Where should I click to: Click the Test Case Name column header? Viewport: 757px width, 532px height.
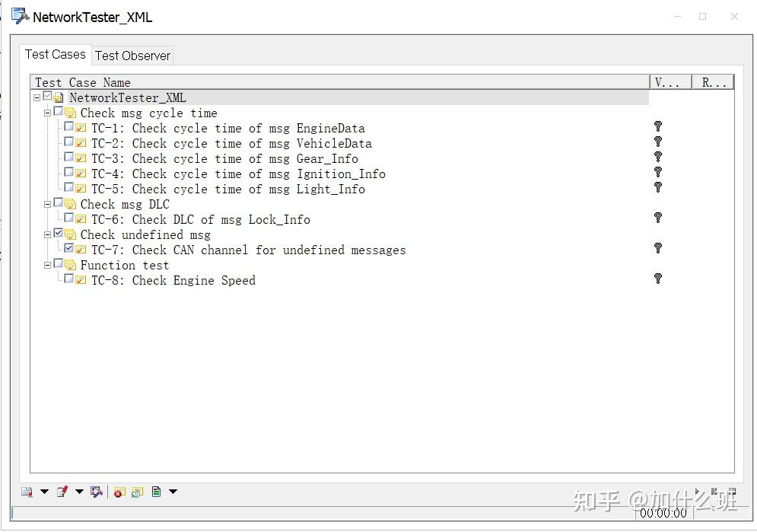point(81,82)
